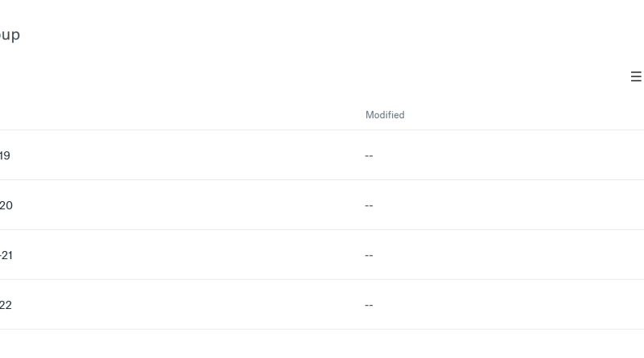This screenshot has width=644, height=358.
Task: Click Modified value dashes for item 21
Action: (x=369, y=255)
